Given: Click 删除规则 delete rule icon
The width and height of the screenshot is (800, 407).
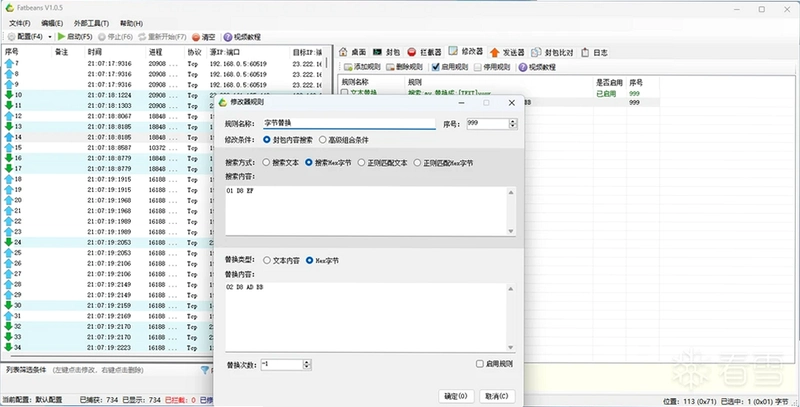Looking at the screenshot, I should pyautogui.click(x=390, y=67).
